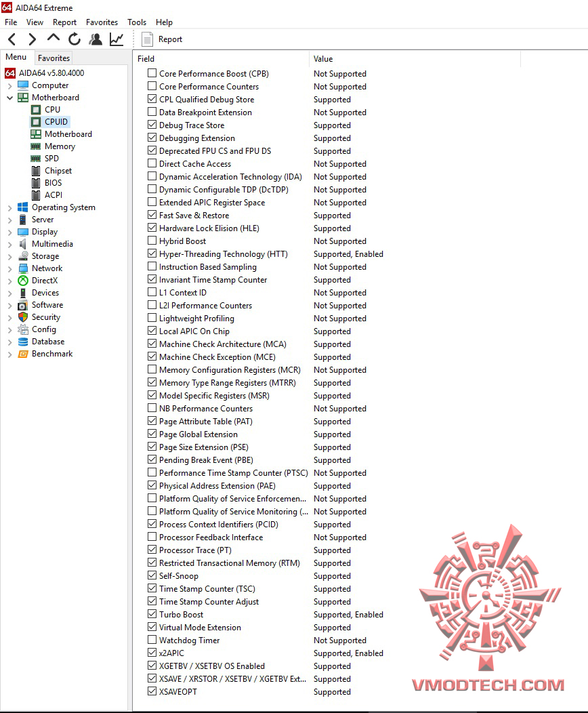Select Restricted Transactional Memory (RTM) row text

click(230, 563)
